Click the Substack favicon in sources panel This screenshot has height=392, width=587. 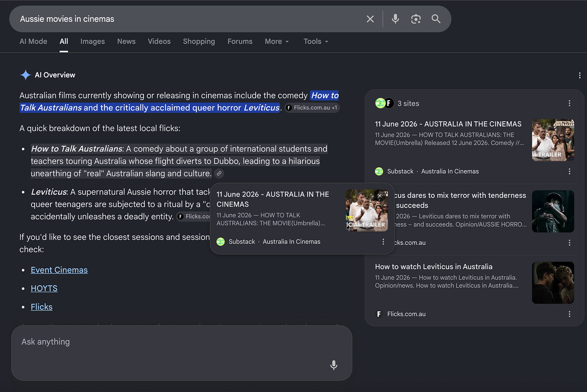(379, 171)
